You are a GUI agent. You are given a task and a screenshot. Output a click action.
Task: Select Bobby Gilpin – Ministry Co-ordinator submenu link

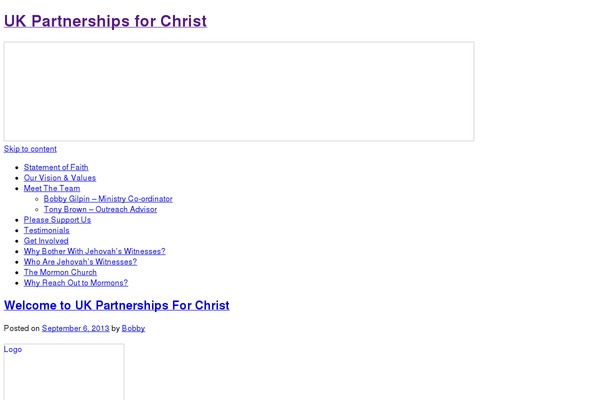point(106,199)
